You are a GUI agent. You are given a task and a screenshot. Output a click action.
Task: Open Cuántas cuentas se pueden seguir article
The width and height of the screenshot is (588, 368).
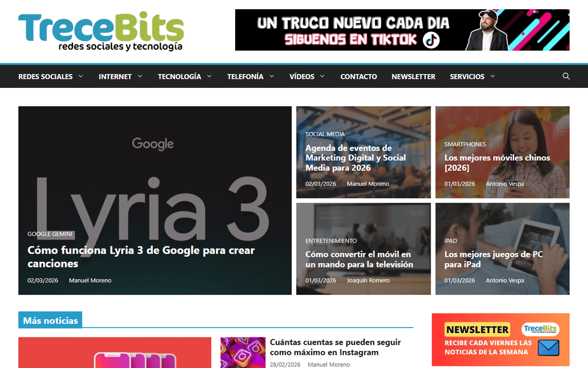click(x=335, y=347)
